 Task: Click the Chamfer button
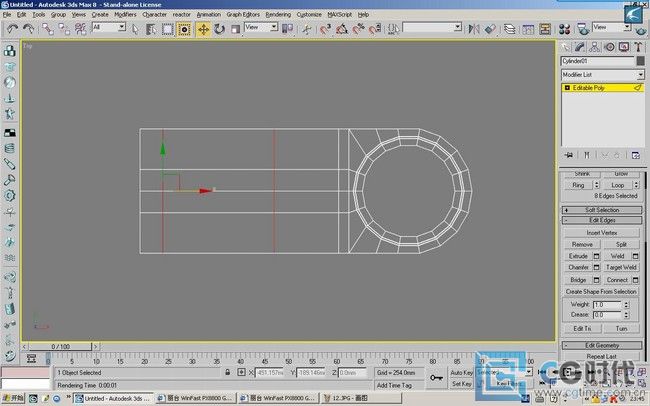point(578,267)
